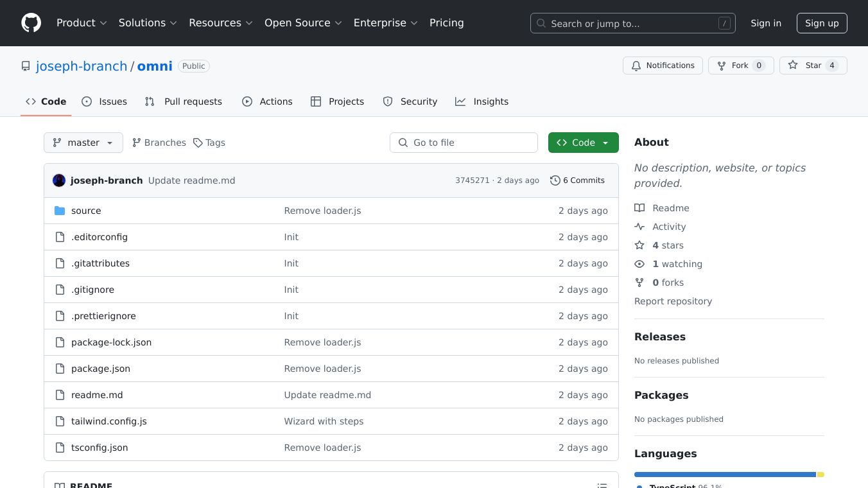Open the Tags list
868x488 pixels.
(209, 143)
